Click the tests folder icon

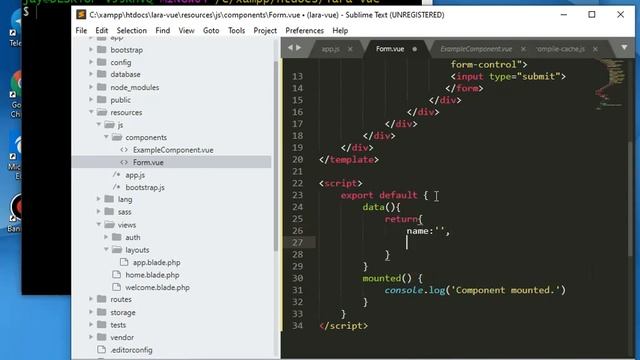102,325
